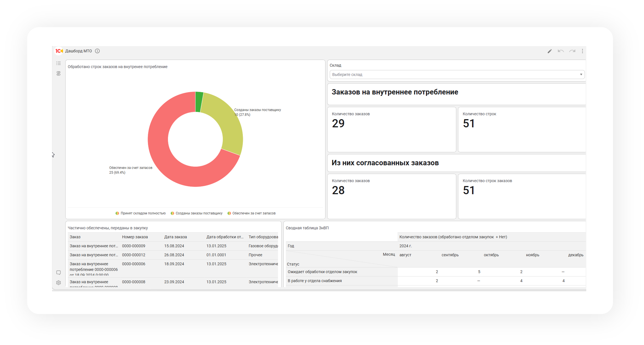Viewport: 644px width, 345px height.
Task: Toggle legend item Созданы заказы поставщику
Action: 196,213
